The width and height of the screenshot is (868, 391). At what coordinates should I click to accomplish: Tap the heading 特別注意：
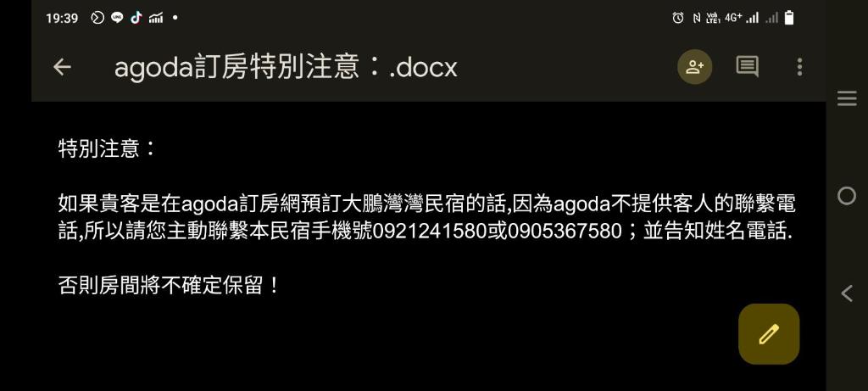(x=108, y=149)
